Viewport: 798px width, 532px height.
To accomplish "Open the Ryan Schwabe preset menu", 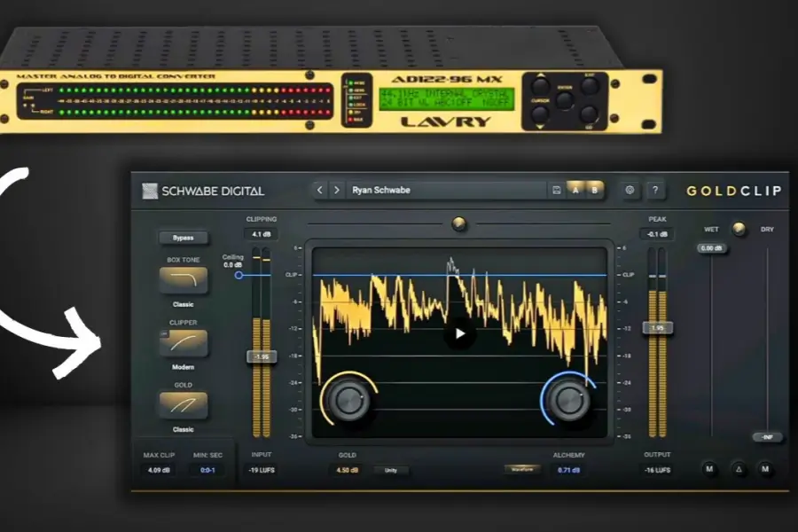I will click(x=443, y=190).
